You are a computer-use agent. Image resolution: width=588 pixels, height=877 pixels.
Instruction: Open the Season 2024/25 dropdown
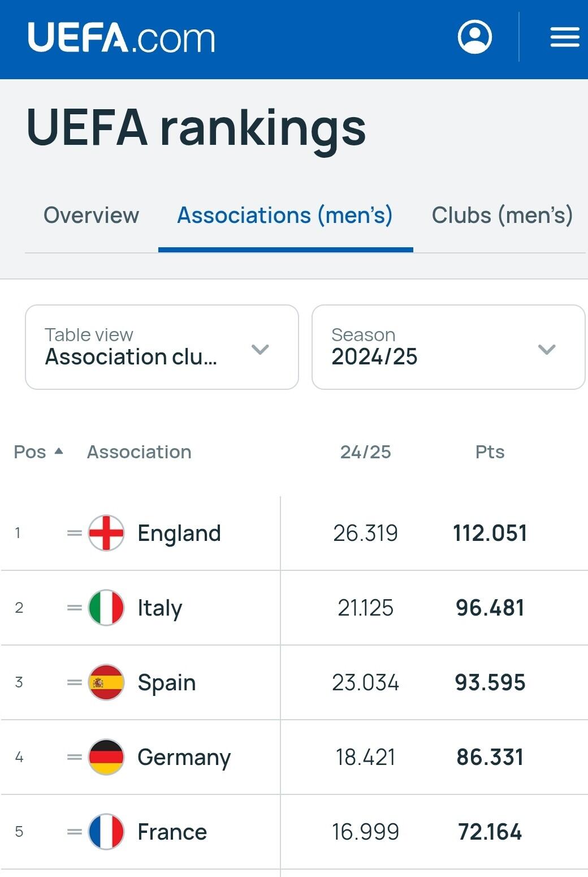pos(448,347)
